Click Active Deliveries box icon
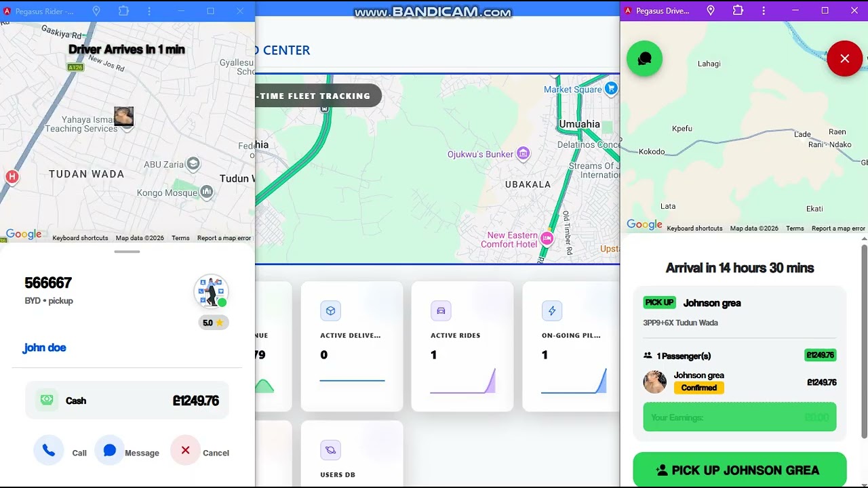868x488 pixels. [x=330, y=310]
